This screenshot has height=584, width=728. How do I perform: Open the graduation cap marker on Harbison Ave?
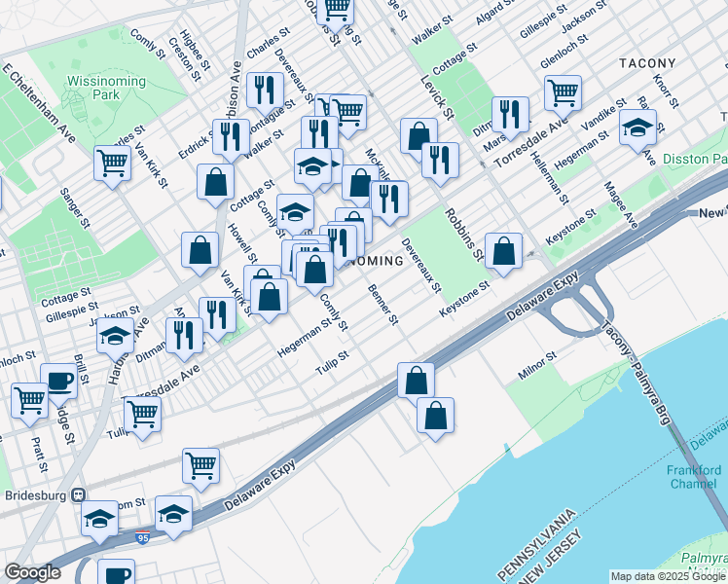click(116, 339)
